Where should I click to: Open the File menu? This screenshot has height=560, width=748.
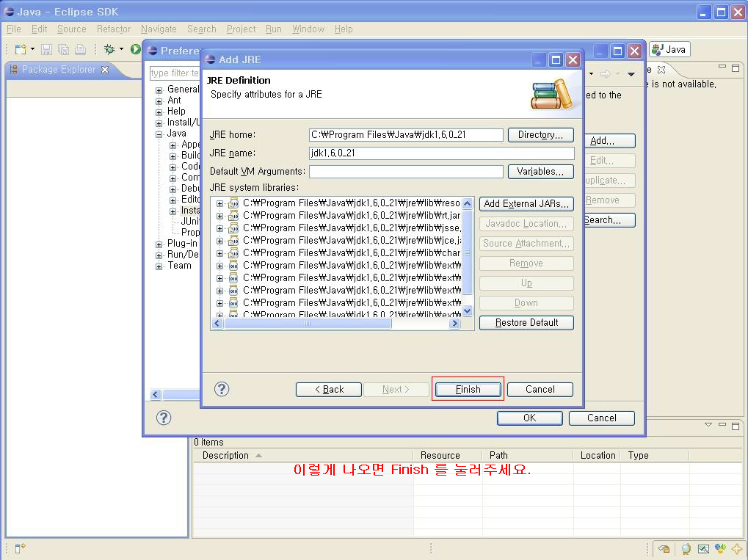pos(14,29)
